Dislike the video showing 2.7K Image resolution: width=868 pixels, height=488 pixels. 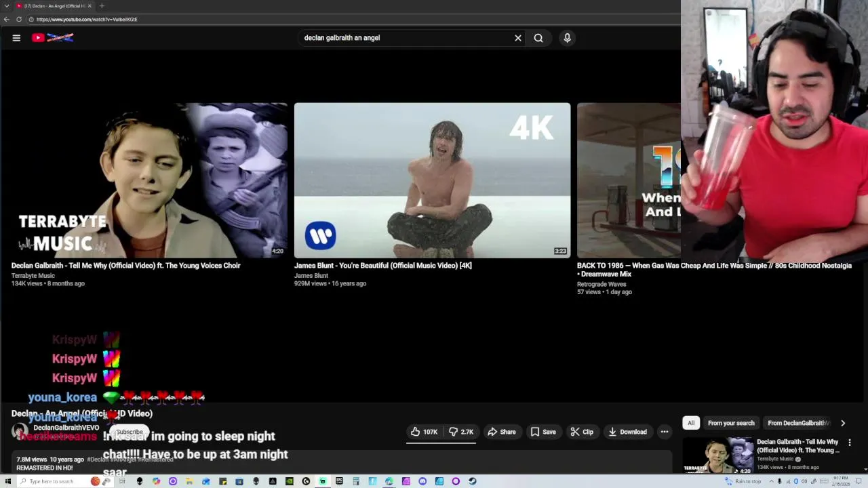pyautogui.click(x=461, y=432)
